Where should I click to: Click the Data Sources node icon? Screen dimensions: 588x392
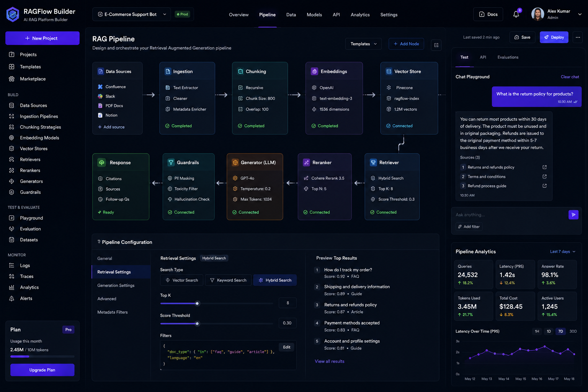[101, 71]
